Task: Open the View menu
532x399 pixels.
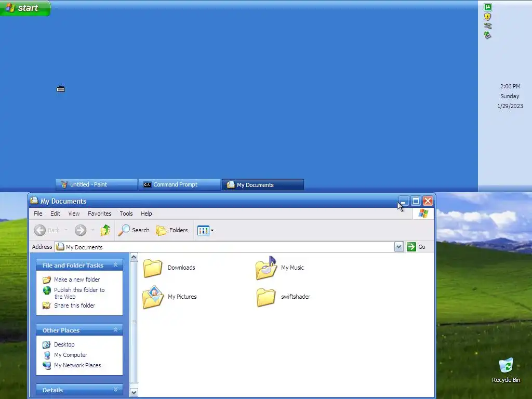Action: (x=74, y=214)
